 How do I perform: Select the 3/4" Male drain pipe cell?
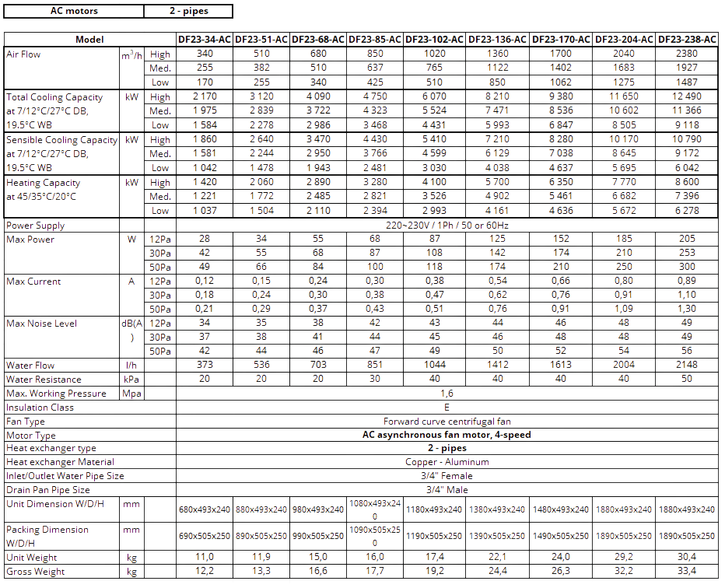tap(447, 490)
